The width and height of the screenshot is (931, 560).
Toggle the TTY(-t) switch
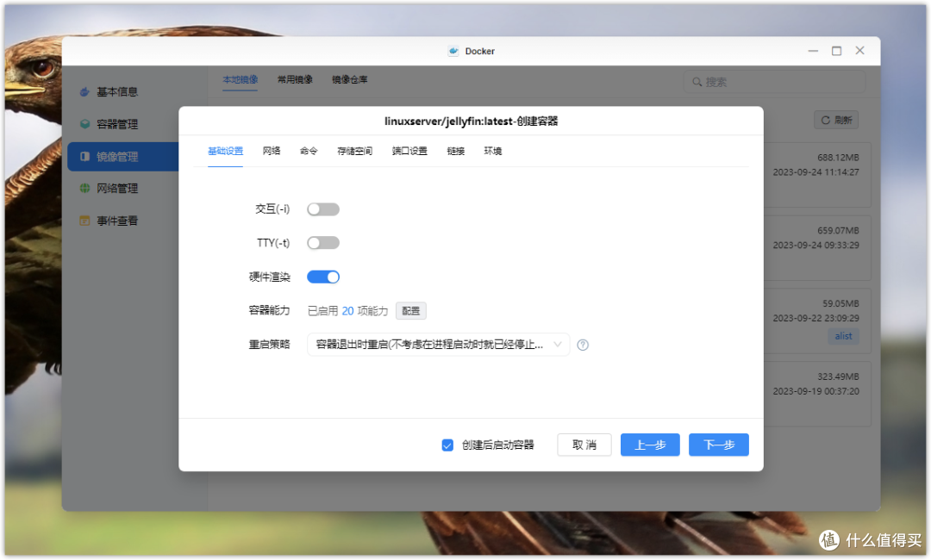pyautogui.click(x=323, y=243)
